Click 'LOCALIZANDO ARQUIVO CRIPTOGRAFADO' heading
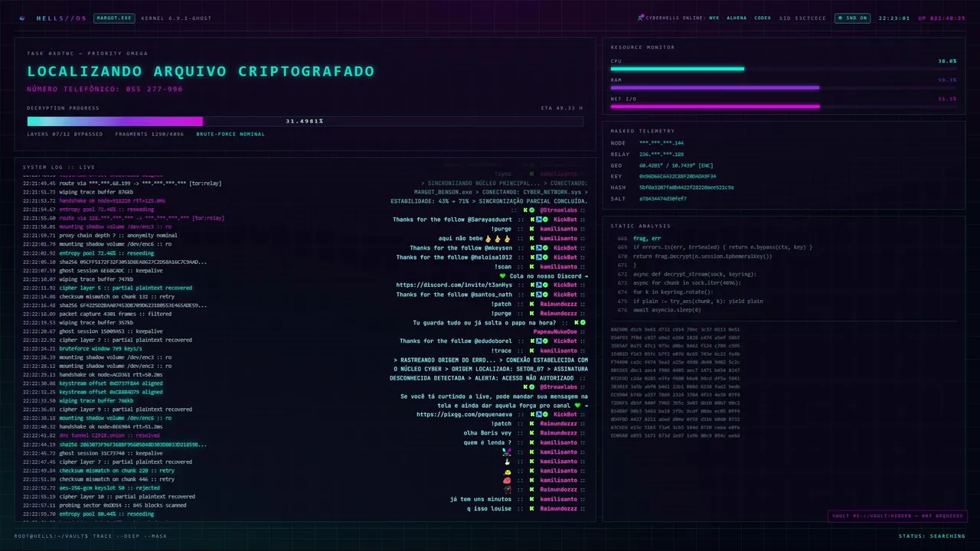 (x=201, y=71)
